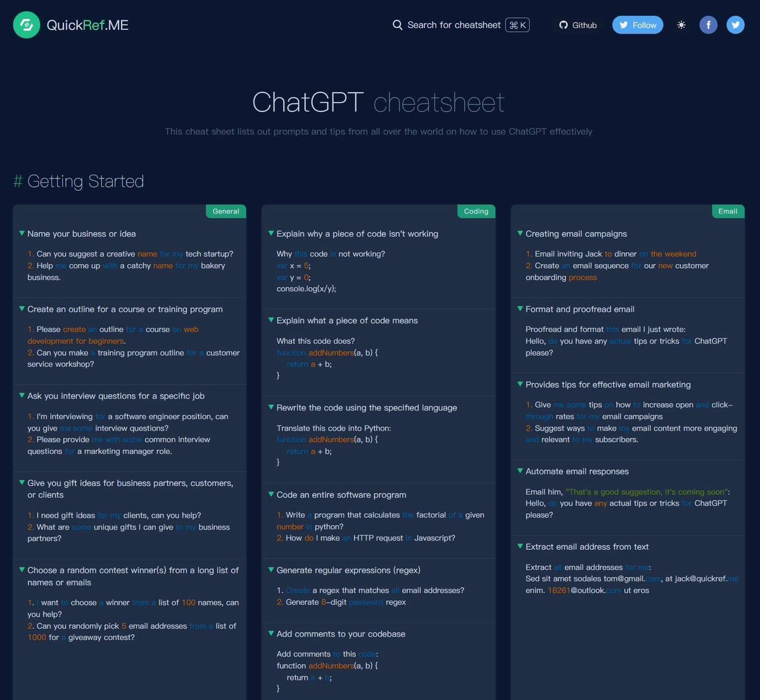
Task: Click the search magnifier icon
Action: click(398, 25)
